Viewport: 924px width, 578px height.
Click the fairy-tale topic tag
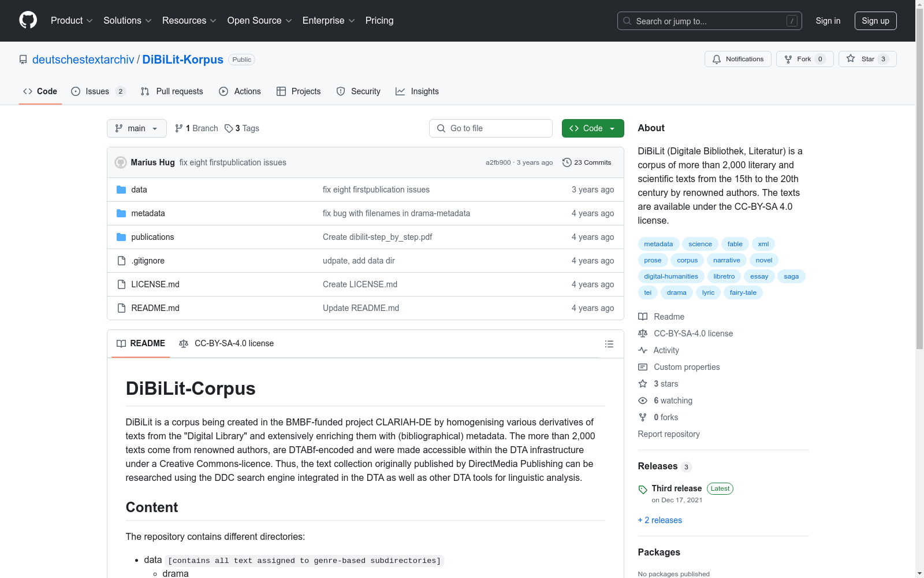point(743,292)
